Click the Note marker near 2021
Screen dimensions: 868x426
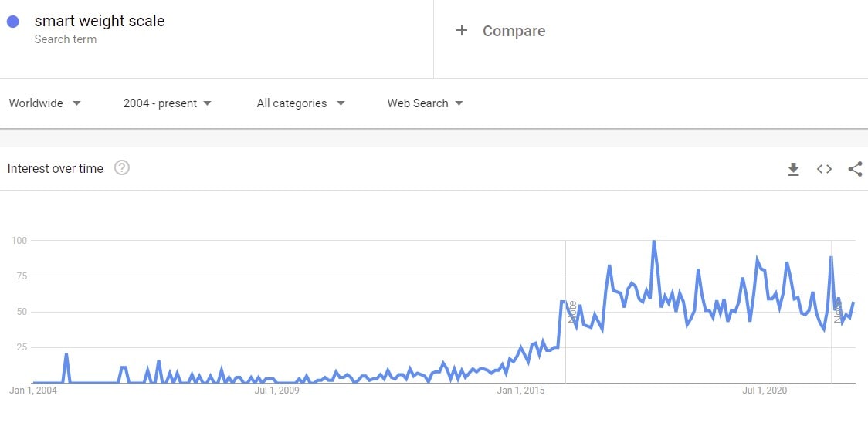(x=838, y=311)
